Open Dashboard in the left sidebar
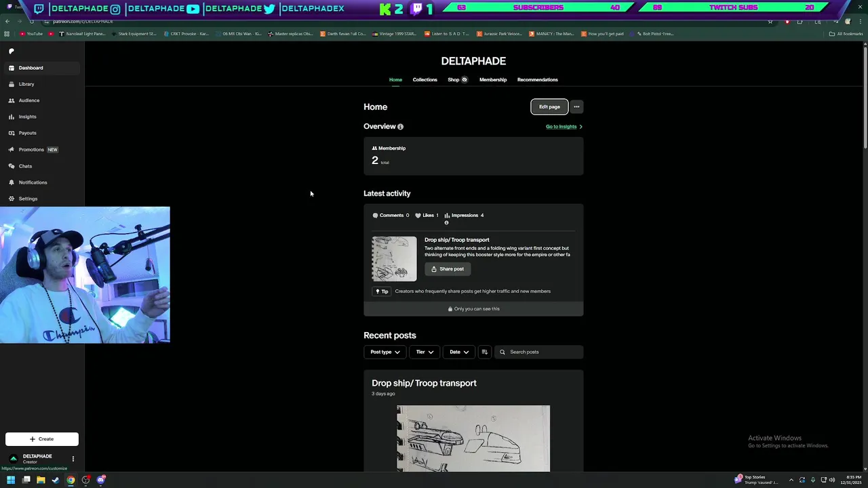The height and width of the screenshot is (488, 868). [42, 68]
